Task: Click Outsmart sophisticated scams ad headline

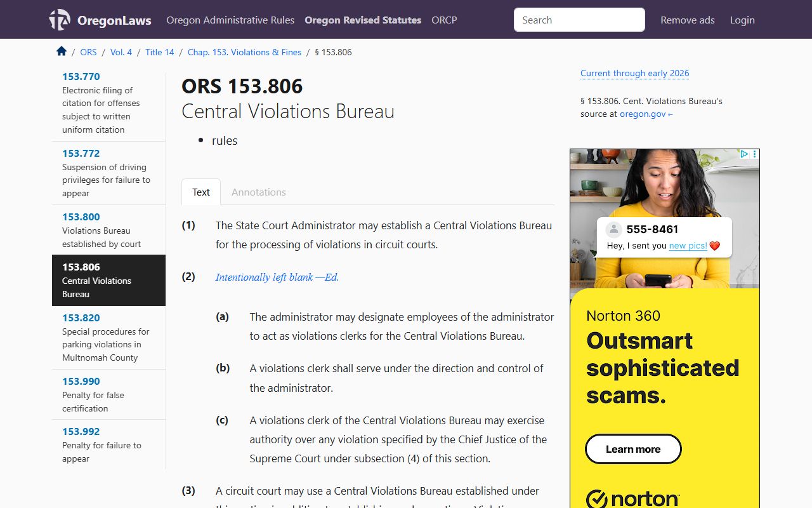Action: click(663, 368)
